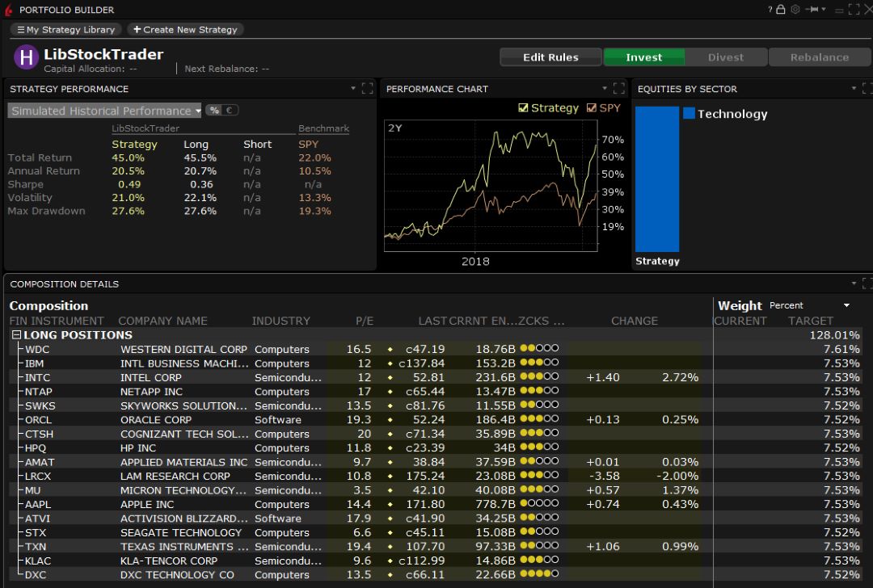Screen dimensions: 873x588
Task: Create a new strategy
Action: (185, 29)
